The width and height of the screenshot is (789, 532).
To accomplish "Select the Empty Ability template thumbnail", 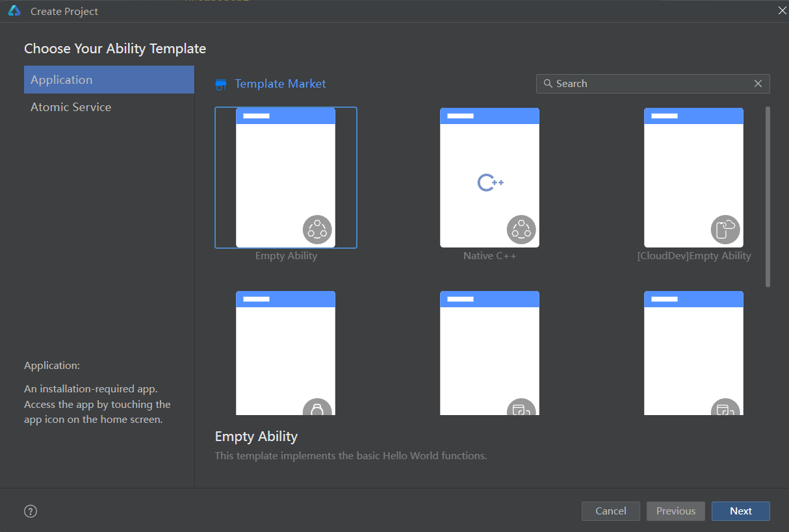I will pyautogui.click(x=286, y=177).
